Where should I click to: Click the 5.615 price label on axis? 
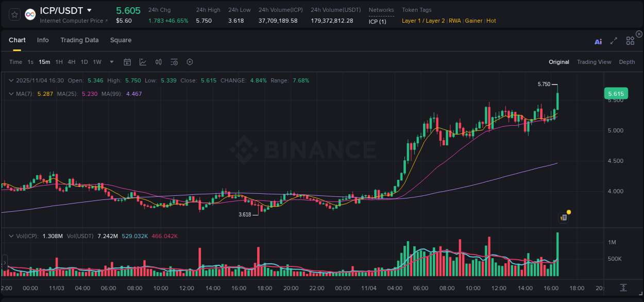616,93
